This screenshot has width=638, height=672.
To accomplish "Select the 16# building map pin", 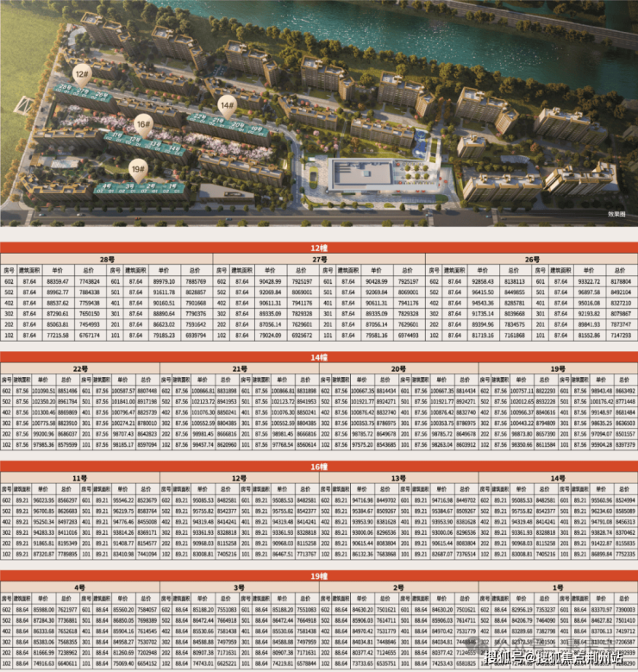I will [143, 124].
